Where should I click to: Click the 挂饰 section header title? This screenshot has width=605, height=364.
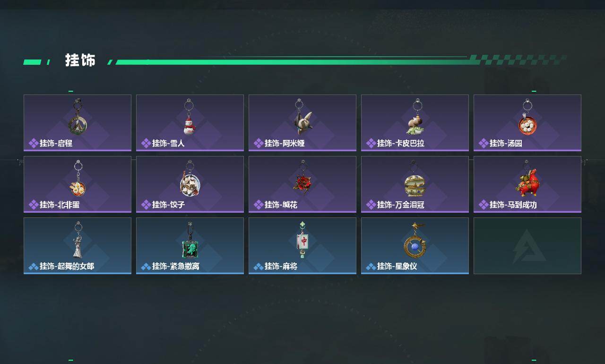pos(80,61)
